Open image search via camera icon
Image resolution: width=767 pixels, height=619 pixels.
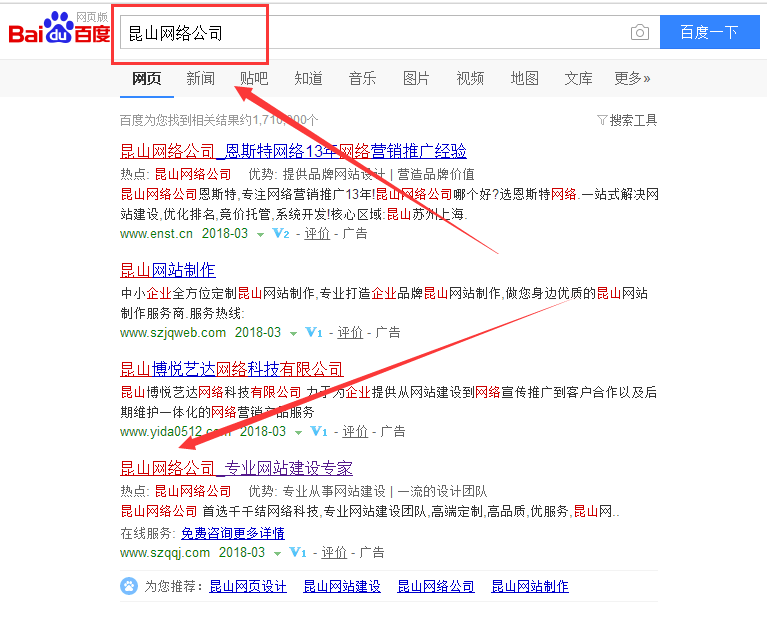pos(640,33)
